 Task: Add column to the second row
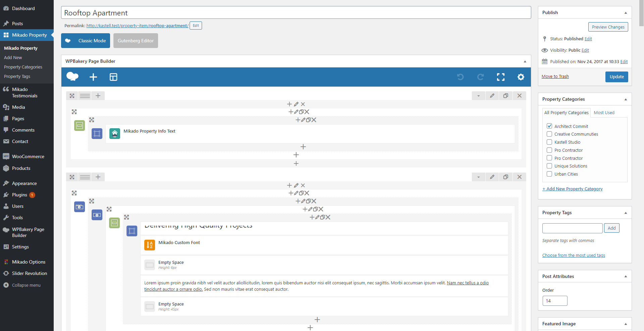click(98, 177)
